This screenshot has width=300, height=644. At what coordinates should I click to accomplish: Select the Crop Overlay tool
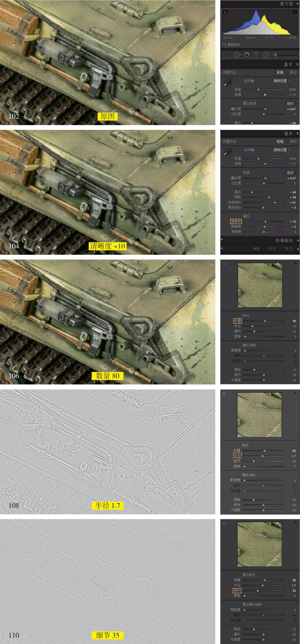pyautogui.click(x=227, y=55)
